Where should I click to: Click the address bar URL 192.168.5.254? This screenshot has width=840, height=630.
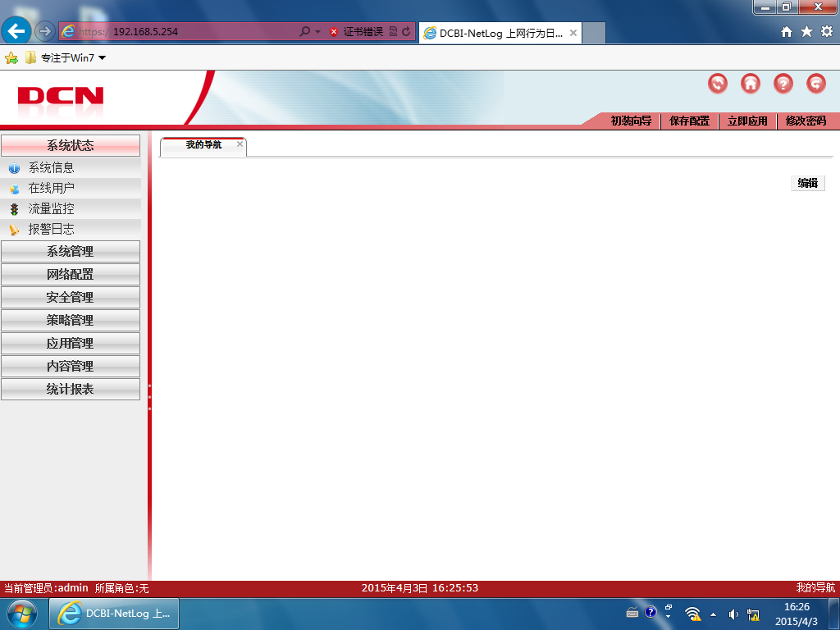[145, 32]
